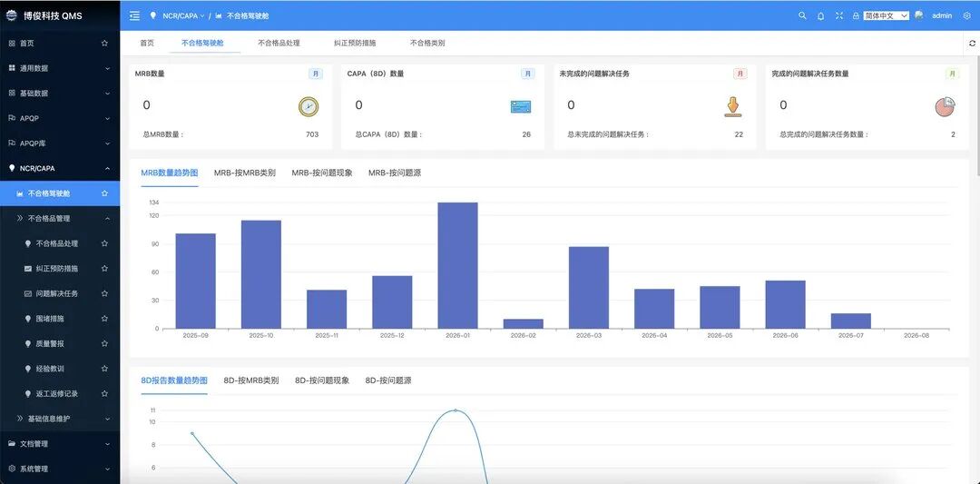Toggle fullscreen mode icon
This screenshot has width=980, height=484.
coord(838,15)
